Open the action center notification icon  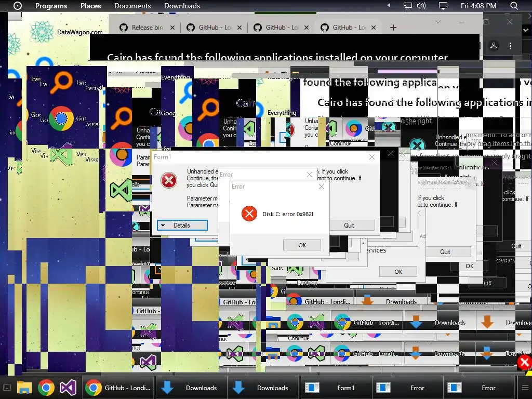tap(443, 6)
